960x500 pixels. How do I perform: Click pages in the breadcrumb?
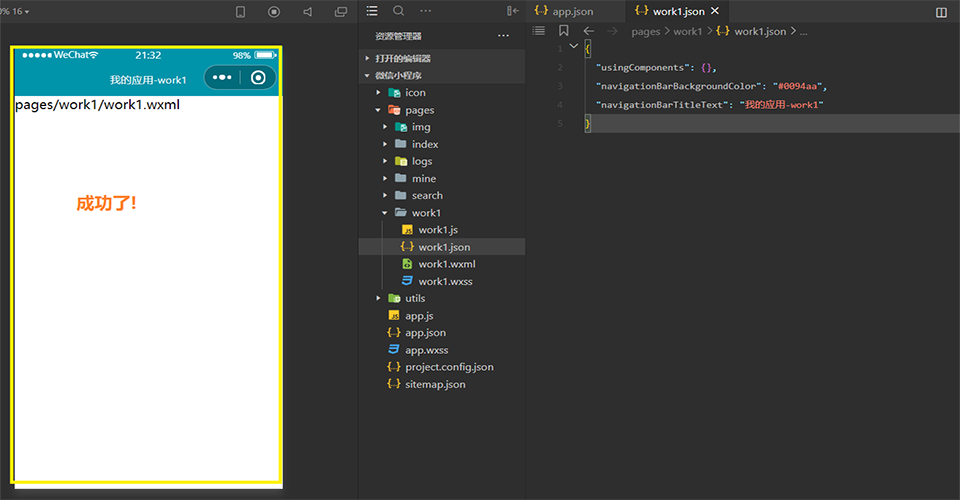tap(645, 31)
